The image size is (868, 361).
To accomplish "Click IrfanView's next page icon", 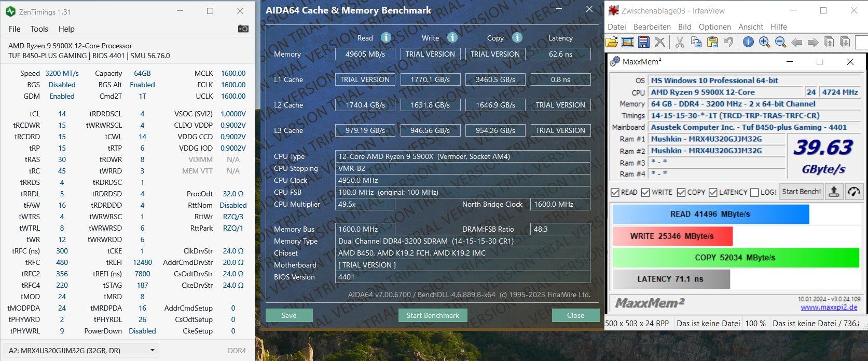I will pos(845,42).
